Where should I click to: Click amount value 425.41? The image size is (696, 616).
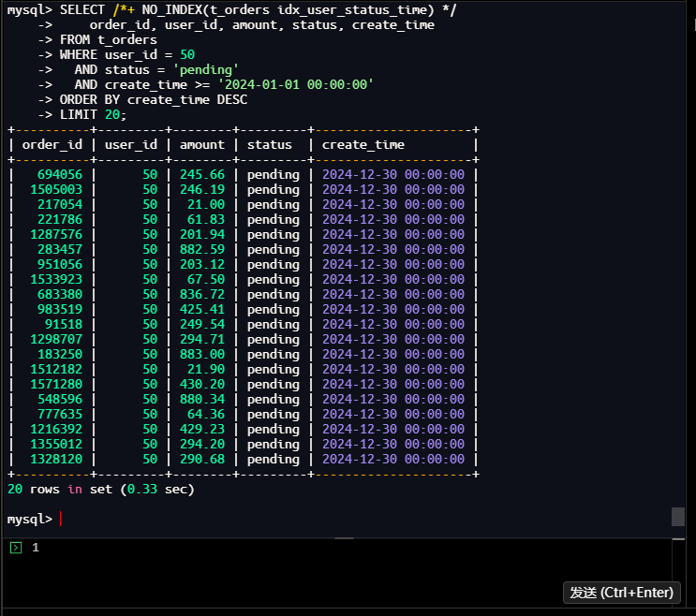[x=202, y=310]
